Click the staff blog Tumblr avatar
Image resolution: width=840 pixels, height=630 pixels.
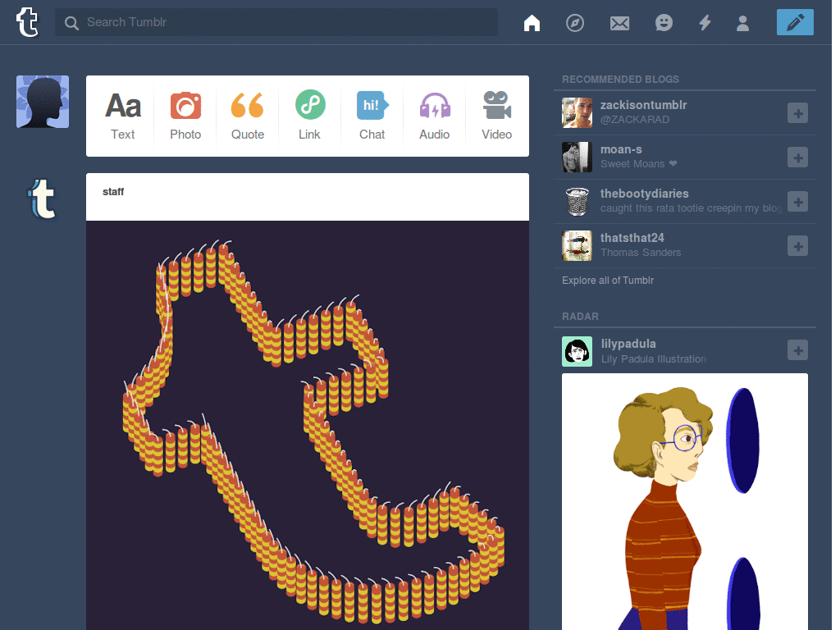43,199
